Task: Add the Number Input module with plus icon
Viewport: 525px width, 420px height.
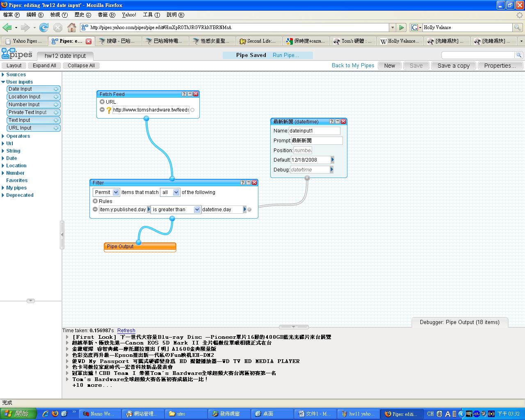Action: tap(56, 105)
